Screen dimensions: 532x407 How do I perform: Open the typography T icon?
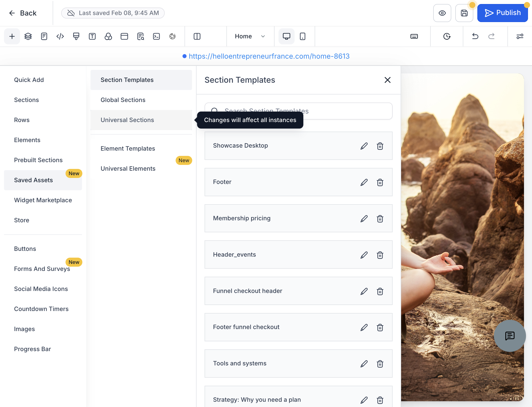pyautogui.click(x=92, y=37)
